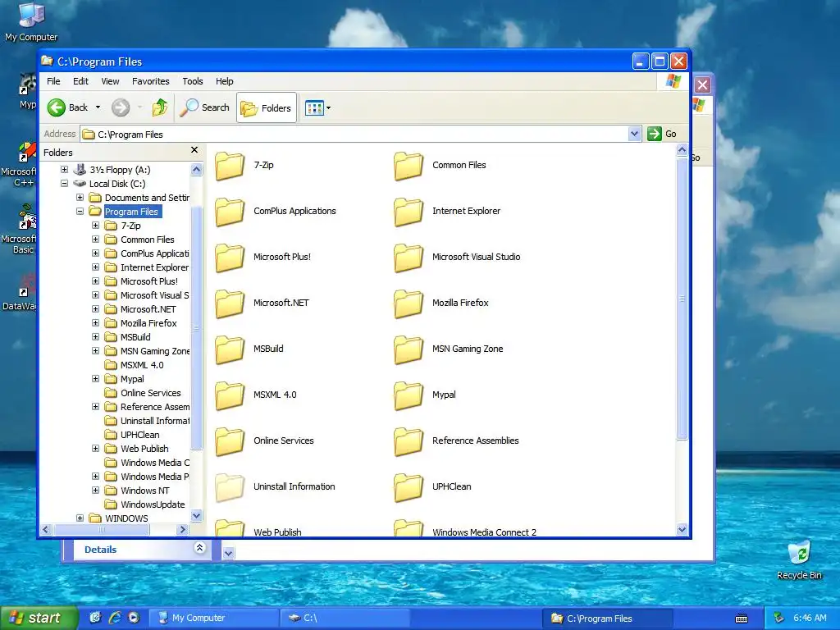
Task: Select the ComPlus Applications folder icon
Action: (230, 212)
